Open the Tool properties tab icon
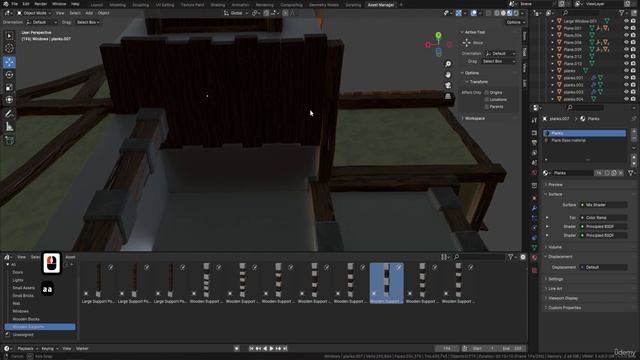This screenshot has height=360, width=640. (x=534, y=120)
